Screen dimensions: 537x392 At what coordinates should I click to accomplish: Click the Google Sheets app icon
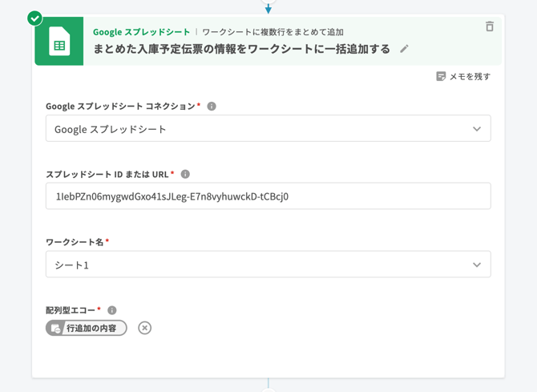pyautogui.click(x=59, y=41)
